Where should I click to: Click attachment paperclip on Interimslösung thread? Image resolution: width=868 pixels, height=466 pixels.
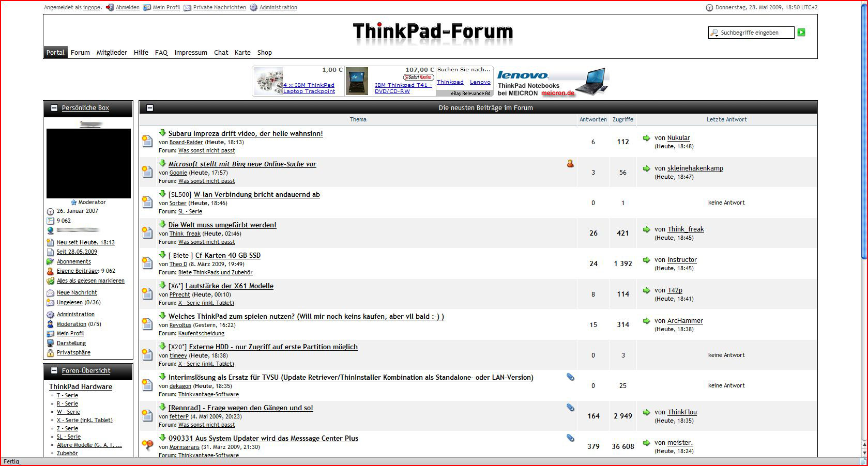570,377
